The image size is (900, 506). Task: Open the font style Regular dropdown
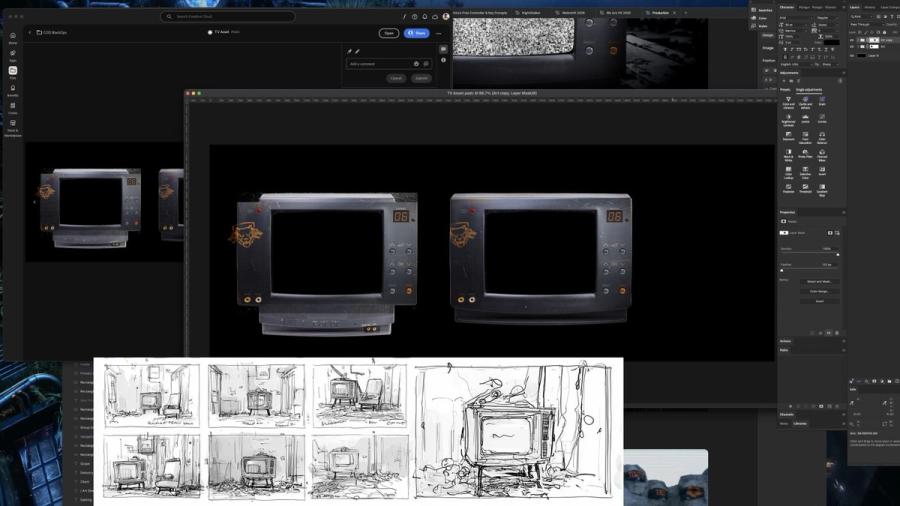pos(827,18)
